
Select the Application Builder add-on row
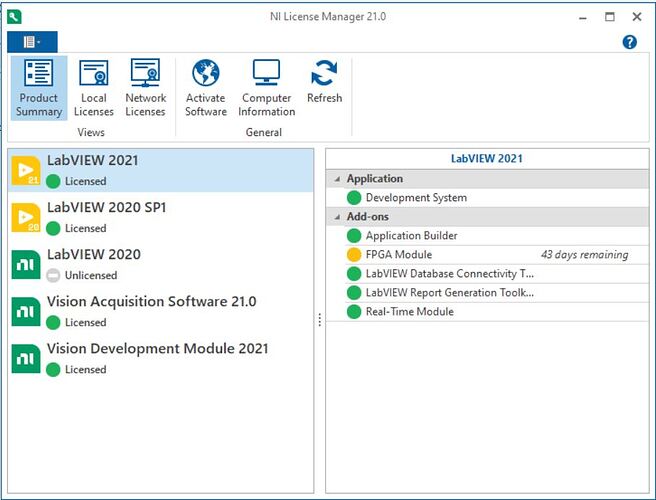point(497,236)
